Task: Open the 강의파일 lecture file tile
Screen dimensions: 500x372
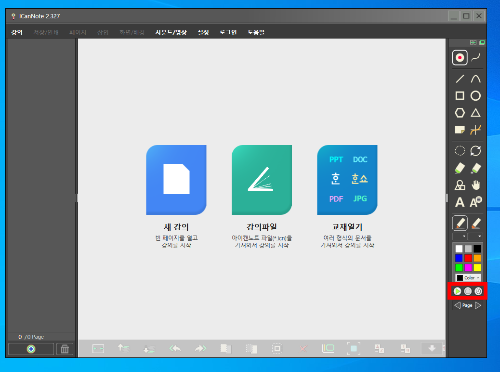Action: (262, 180)
